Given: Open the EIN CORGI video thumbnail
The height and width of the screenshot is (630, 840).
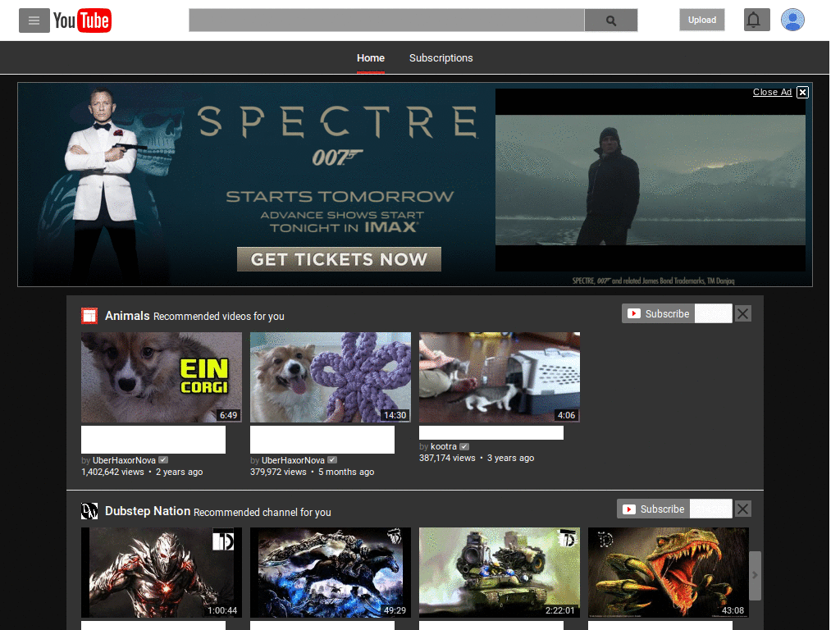Looking at the screenshot, I should pos(162,377).
